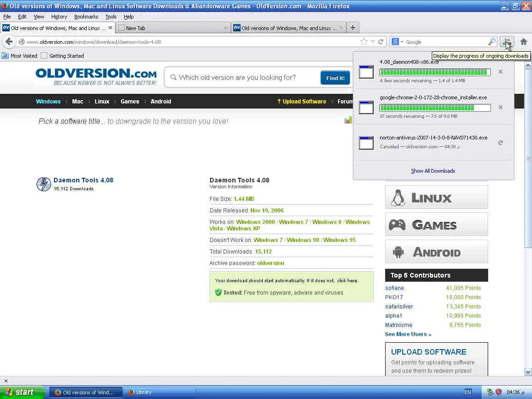Click the norton-antivirus file icon
Viewport: 532px width, 399px height.
pos(366,143)
